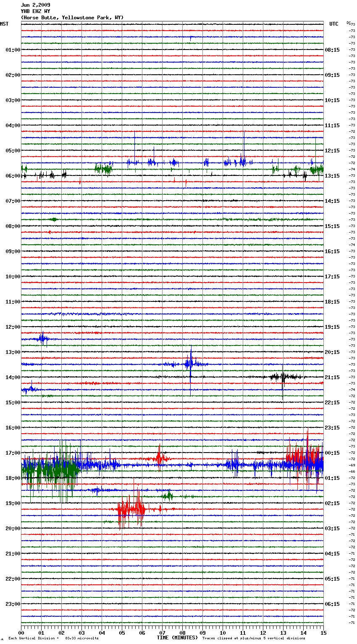Select the 14:00 MST hour label
The image size is (357, 644).
pos(13,377)
